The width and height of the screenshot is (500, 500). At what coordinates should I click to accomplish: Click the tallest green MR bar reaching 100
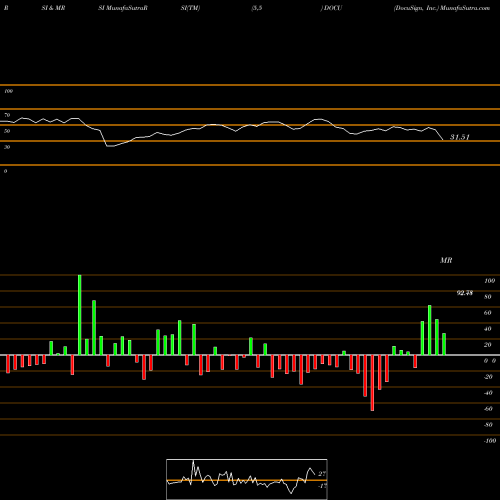[80, 315]
